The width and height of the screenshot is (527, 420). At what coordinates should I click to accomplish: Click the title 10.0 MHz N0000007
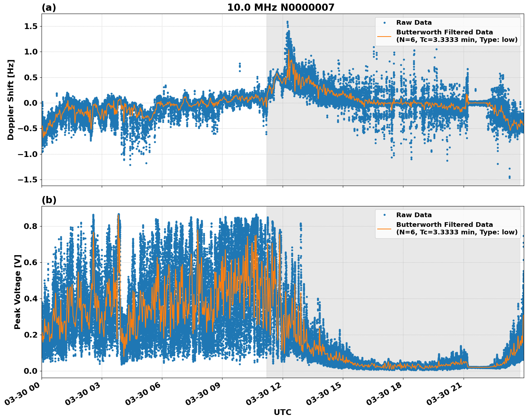(282, 8)
